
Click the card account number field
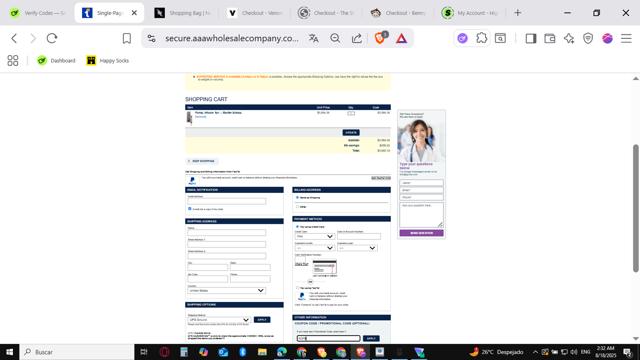point(359,236)
